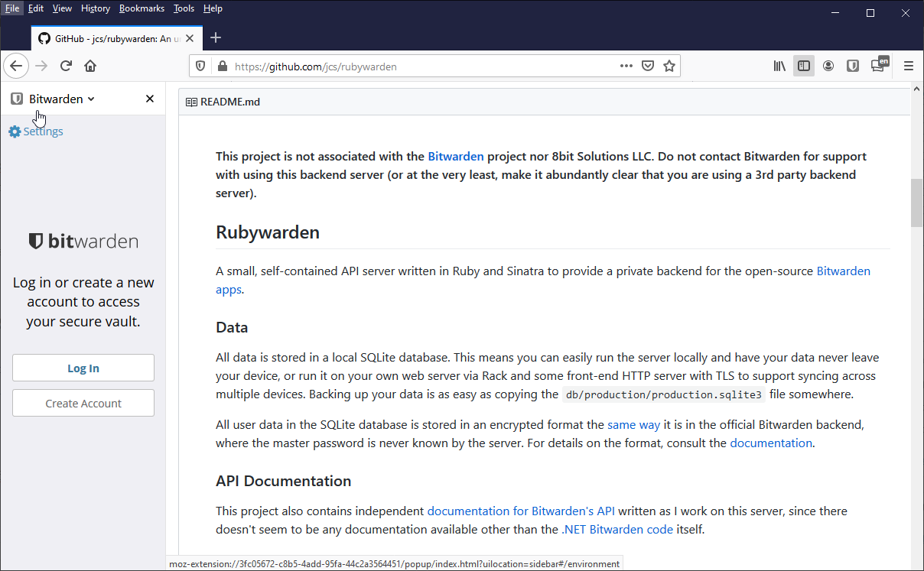
Task: Click the README.md header text
Action: 230,102
